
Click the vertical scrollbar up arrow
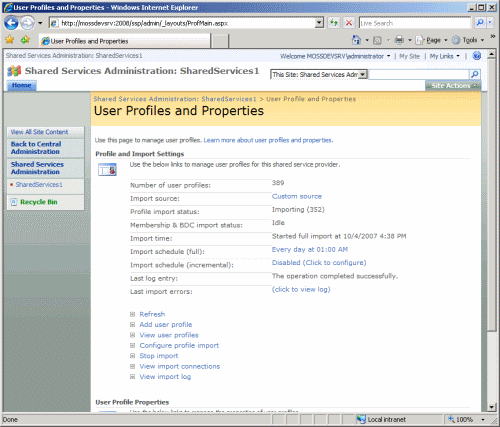point(491,54)
